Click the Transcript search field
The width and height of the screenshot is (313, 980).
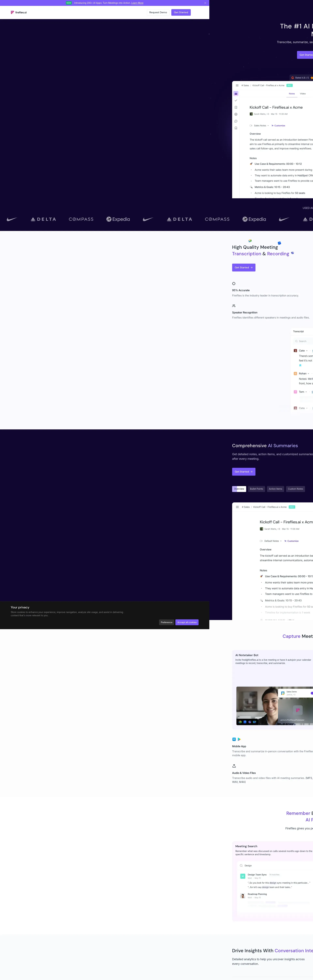pyautogui.click(x=304, y=341)
